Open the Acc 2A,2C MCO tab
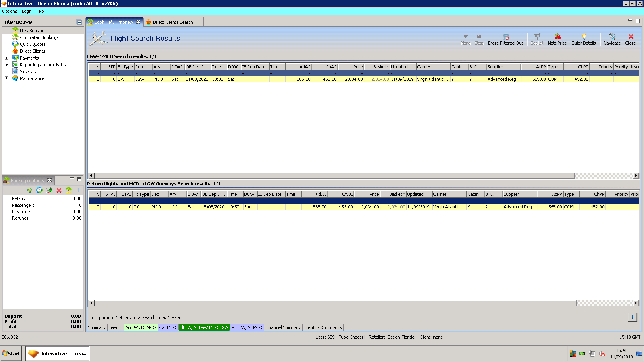This screenshot has width=644, height=362. (247, 328)
